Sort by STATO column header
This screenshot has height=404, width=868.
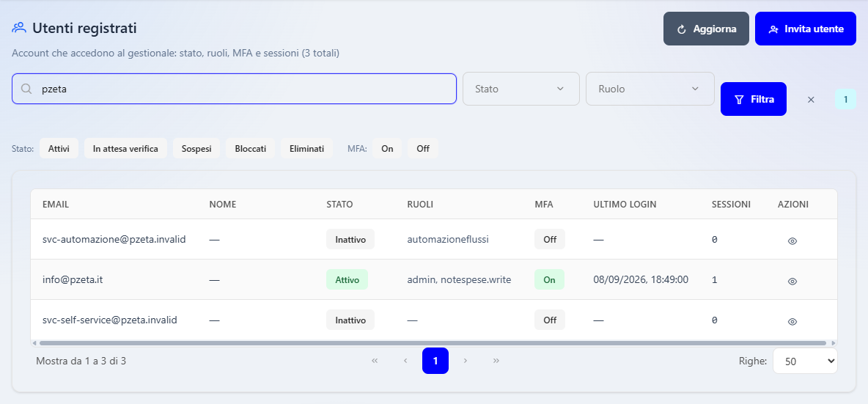click(x=339, y=205)
